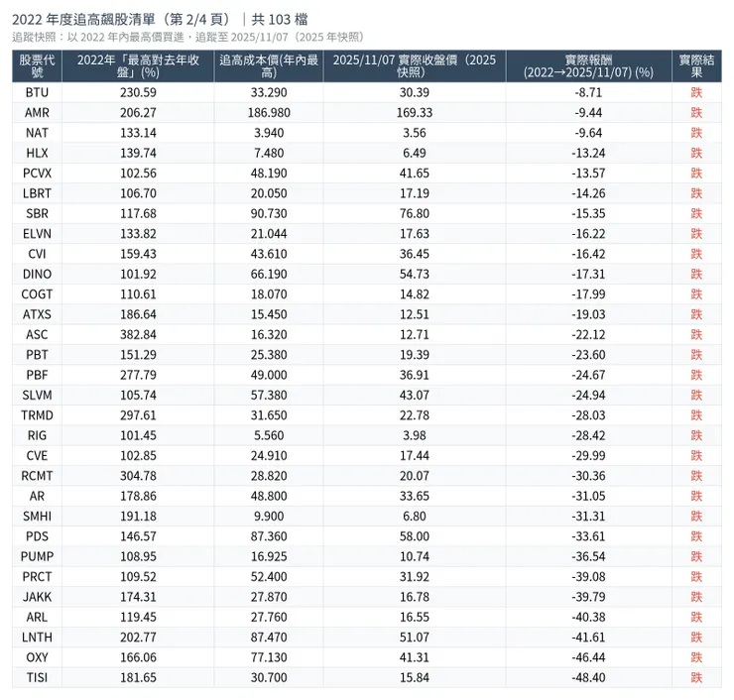This screenshot has width=734, height=700.
Task: Click the -13.24 return for HLX
Action: pyautogui.click(x=588, y=153)
